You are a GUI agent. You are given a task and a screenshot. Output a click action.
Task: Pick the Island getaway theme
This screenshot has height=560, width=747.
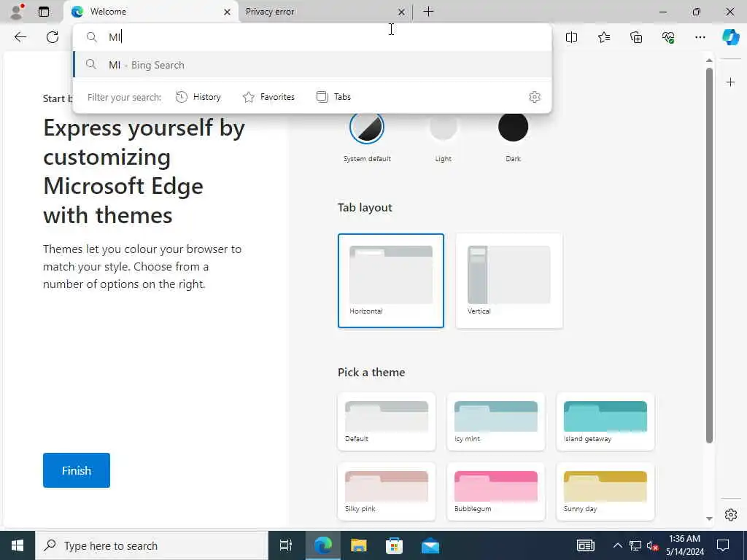[x=605, y=421]
